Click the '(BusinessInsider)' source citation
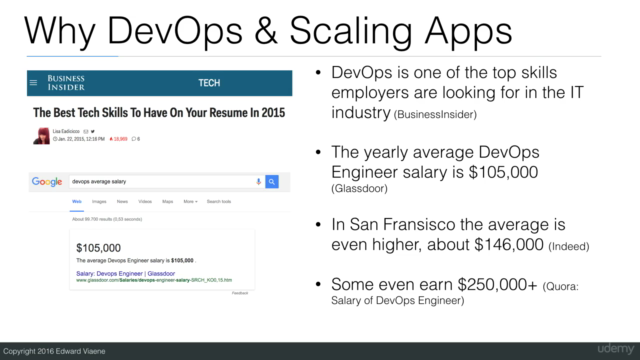Viewport: 640px width, 360px height. tap(435, 114)
